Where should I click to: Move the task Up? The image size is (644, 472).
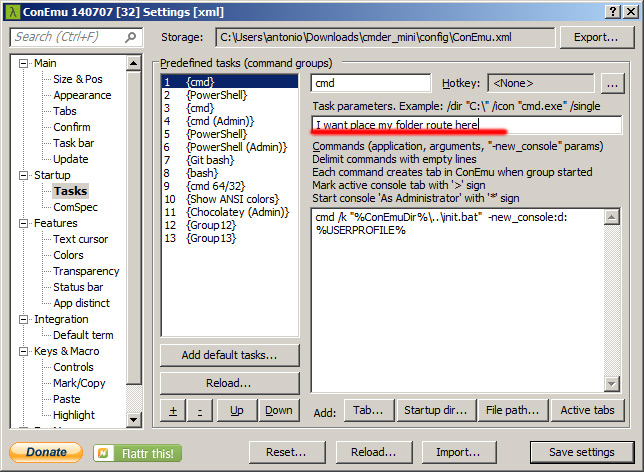click(237, 410)
